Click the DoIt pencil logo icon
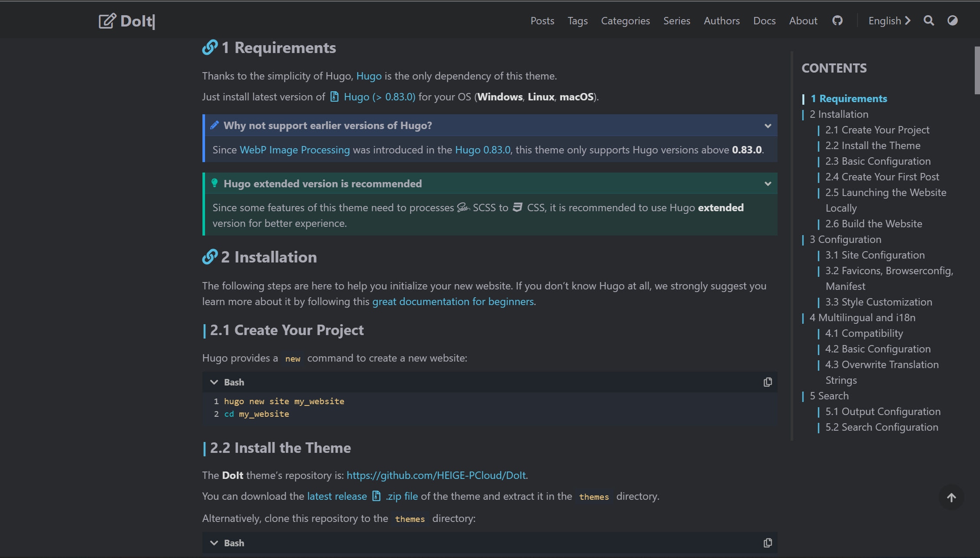The image size is (980, 558). tap(107, 20)
